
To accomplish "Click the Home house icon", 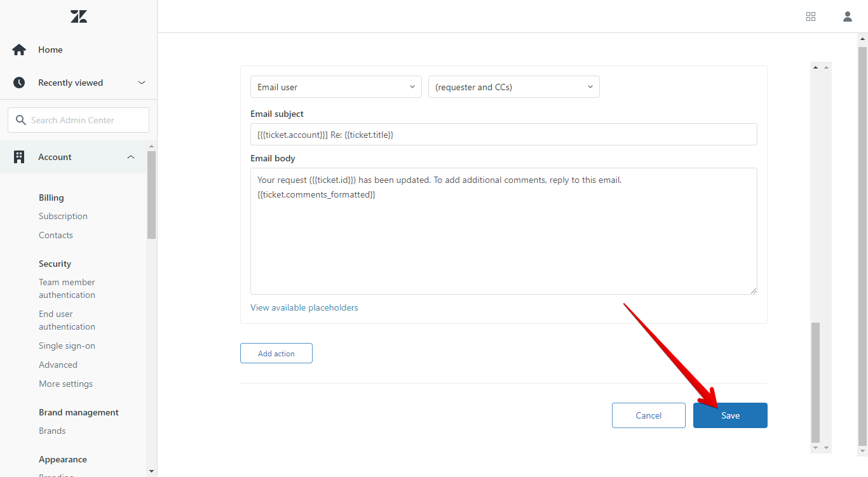I will [x=19, y=50].
